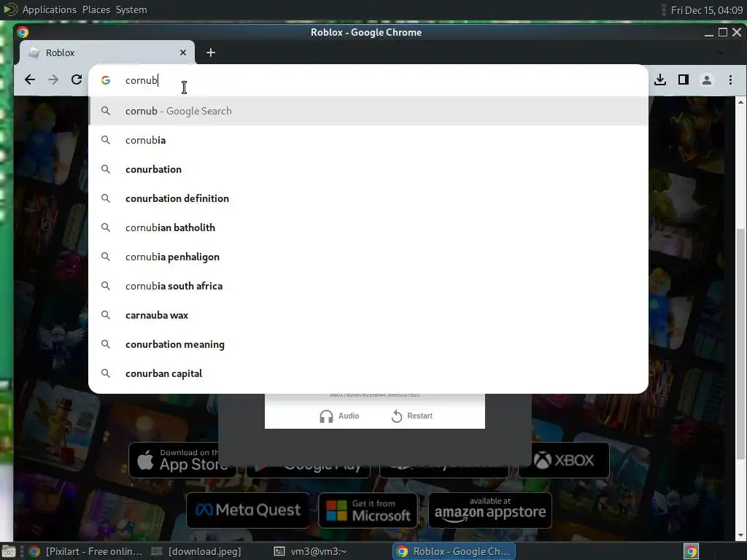Click the page vertical scrollbar thumb

pyautogui.click(x=740, y=344)
